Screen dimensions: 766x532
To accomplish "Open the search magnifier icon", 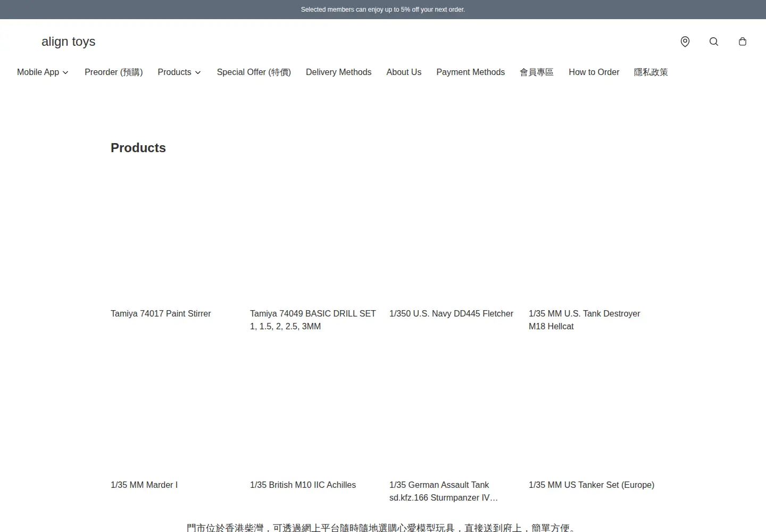I will pyautogui.click(x=714, y=41).
